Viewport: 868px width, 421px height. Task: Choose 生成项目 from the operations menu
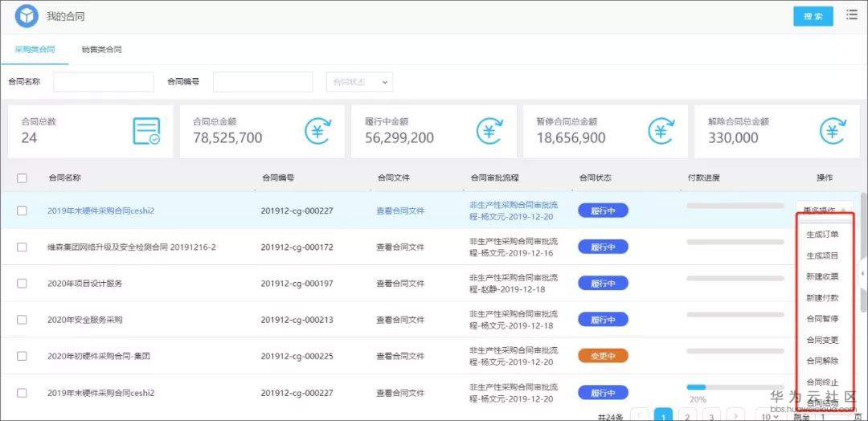tap(822, 255)
